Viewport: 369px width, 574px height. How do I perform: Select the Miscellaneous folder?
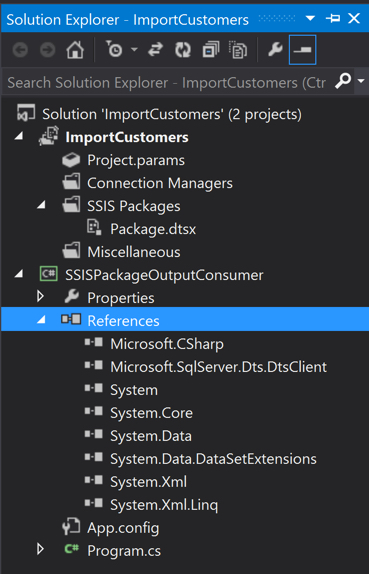click(x=134, y=252)
